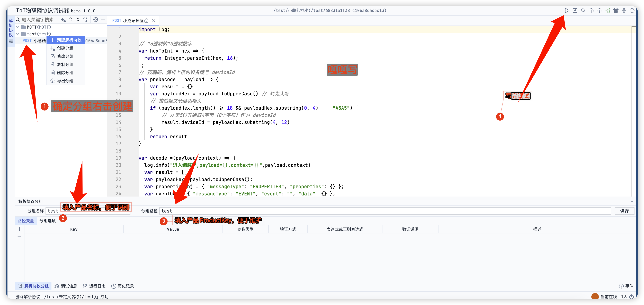Viewport: 644px width, 305px height.
Task: Upload protocol to the cloud
Action: pos(592,11)
